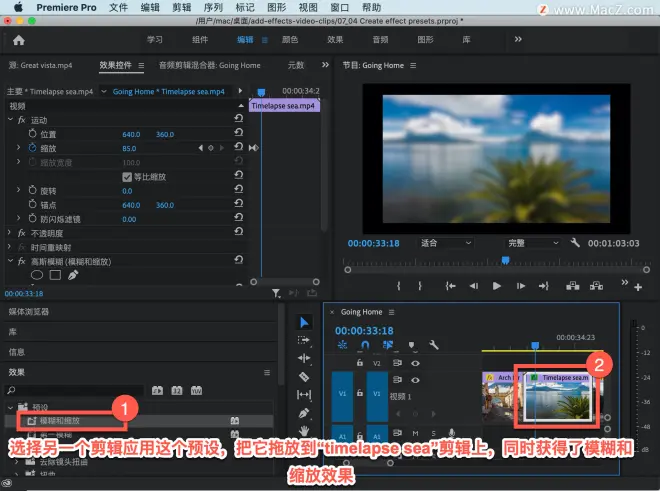Filter by 32-bit color effects badge
Screen dimensions: 660x491
[177, 390]
